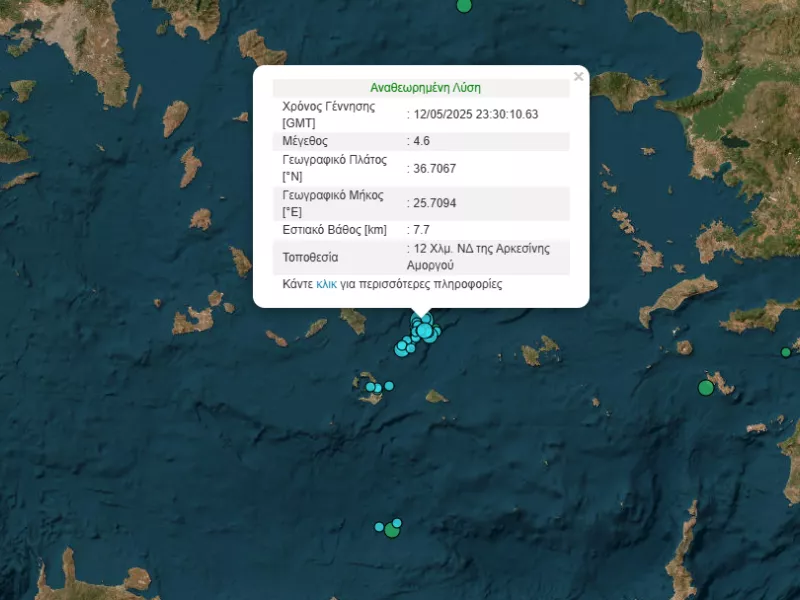Click the southwestern-most cyan marker in Amorgos cluster
The height and width of the screenshot is (600, 800).
click(401, 349)
